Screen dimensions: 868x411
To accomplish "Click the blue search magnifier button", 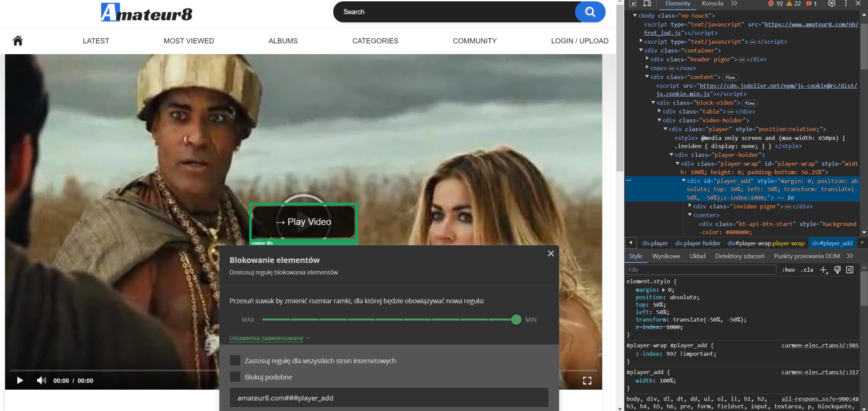I will (590, 12).
